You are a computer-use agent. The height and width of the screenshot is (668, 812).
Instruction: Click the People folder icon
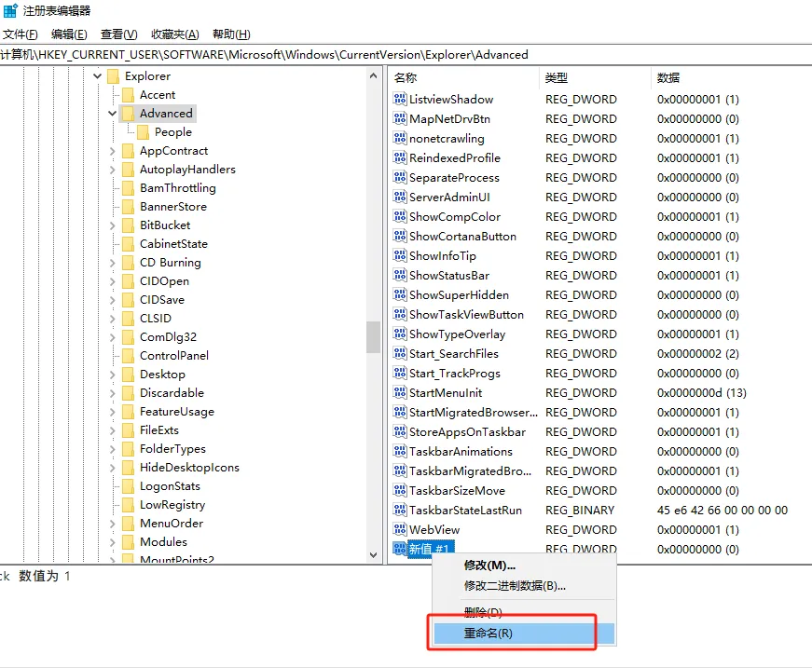(144, 132)
